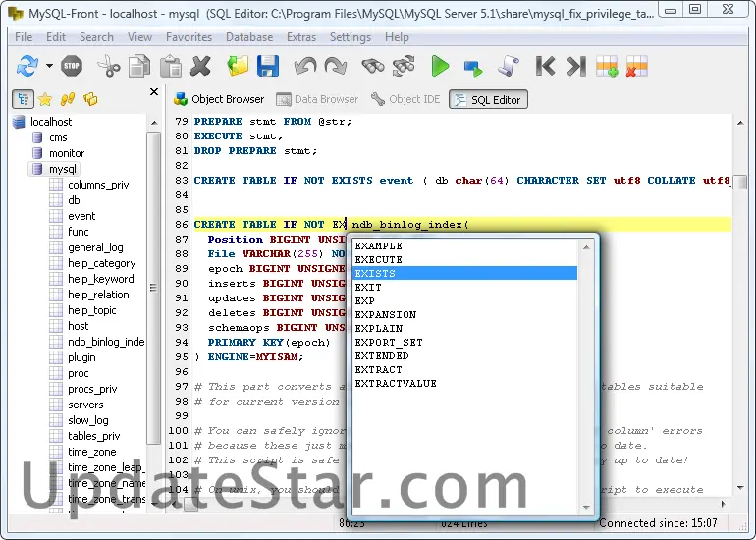Select the mysql database node
The height and width of the screenshot is (540, 756).
click(62, 169)
